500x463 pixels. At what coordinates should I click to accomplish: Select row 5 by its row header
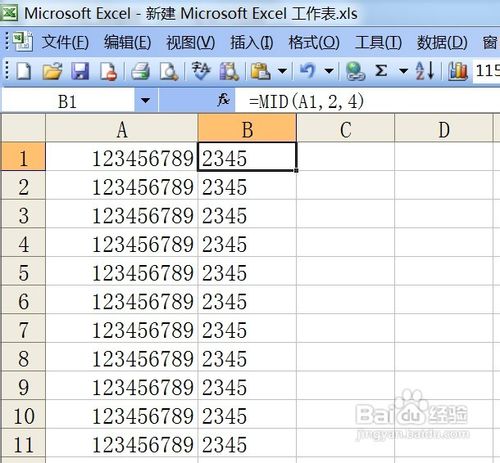pos(23,272)
